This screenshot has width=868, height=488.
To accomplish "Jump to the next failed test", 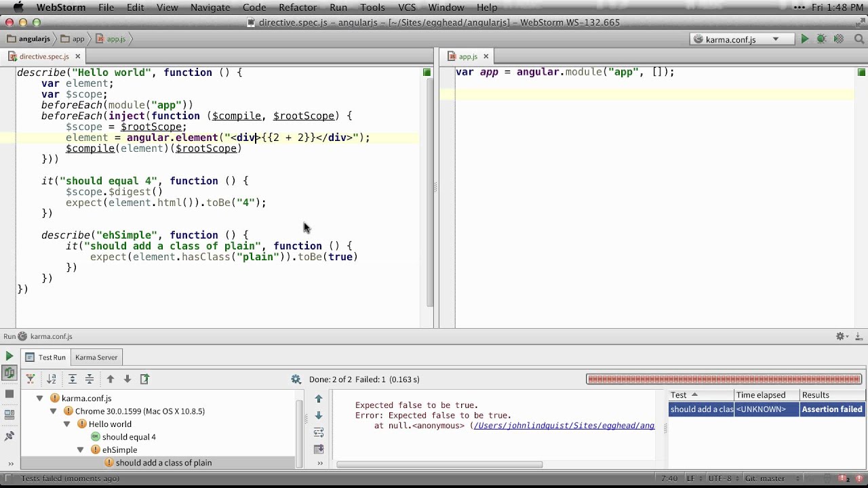I will click(127, 379).
